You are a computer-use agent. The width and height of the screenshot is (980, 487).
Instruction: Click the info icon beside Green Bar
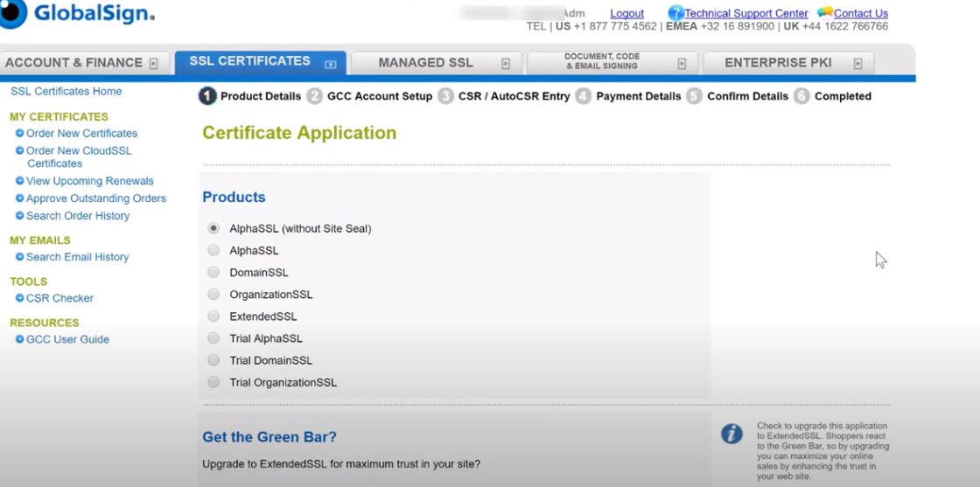pos(731,434)
